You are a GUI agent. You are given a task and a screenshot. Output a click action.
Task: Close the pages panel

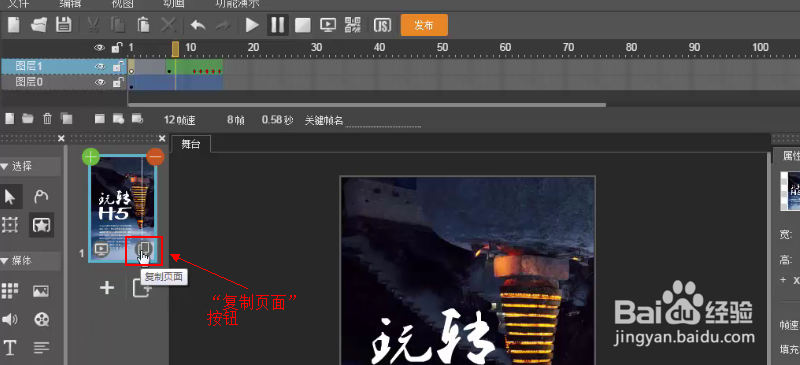coord(162,138)
